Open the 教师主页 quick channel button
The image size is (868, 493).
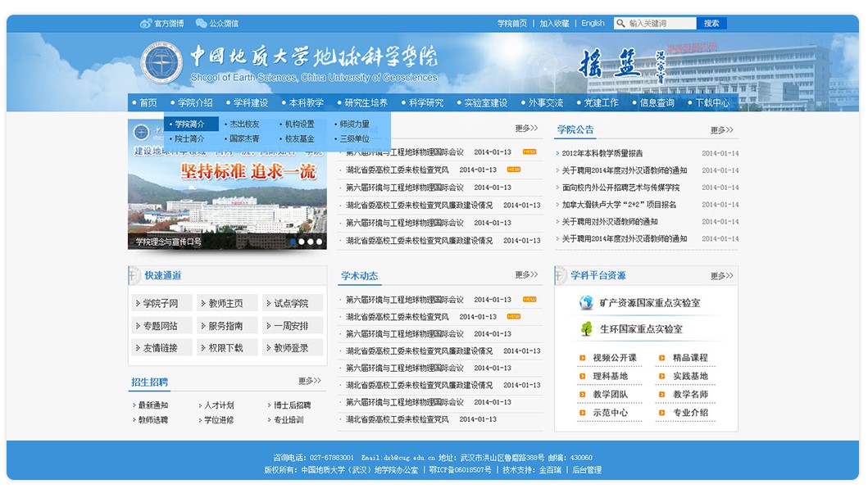pyautogui.click(x=227, y=303)
